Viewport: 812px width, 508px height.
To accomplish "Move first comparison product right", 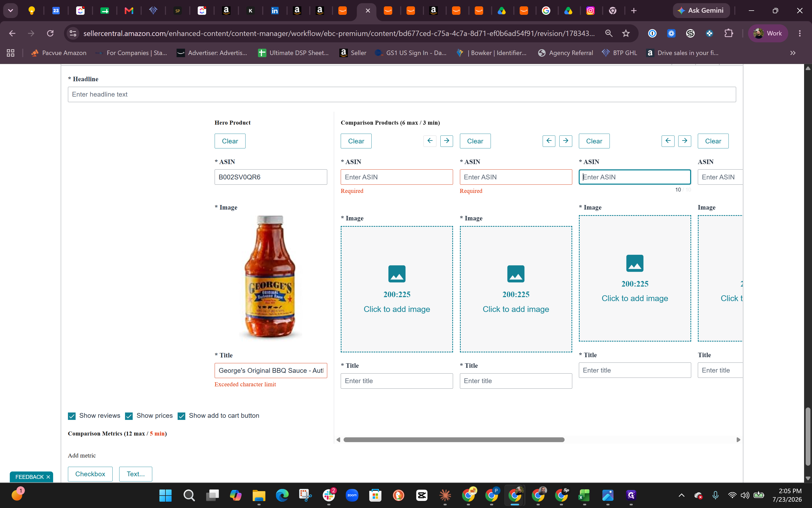I will 447,141.
